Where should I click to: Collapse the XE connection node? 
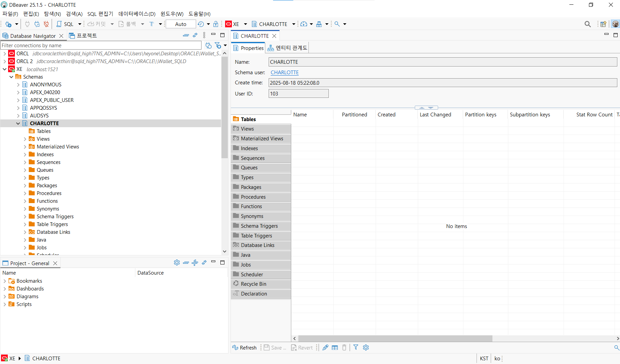[x=4, y=69]
